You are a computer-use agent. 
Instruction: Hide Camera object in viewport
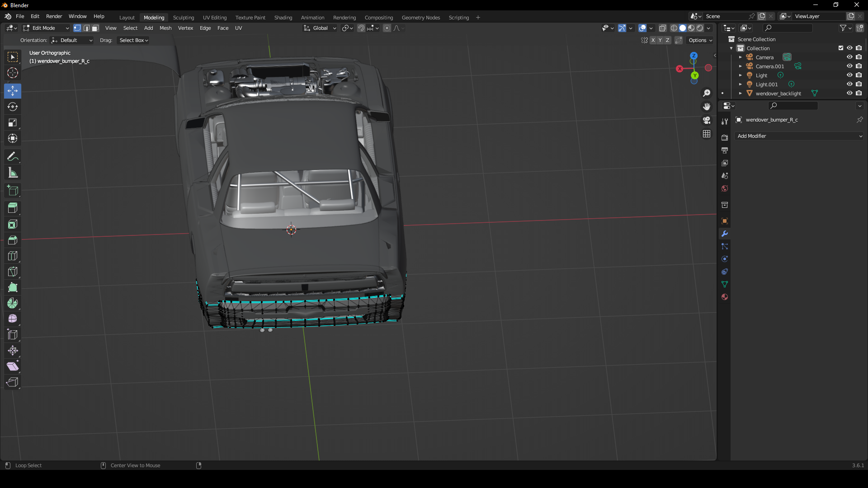click(x=849, y=57)
